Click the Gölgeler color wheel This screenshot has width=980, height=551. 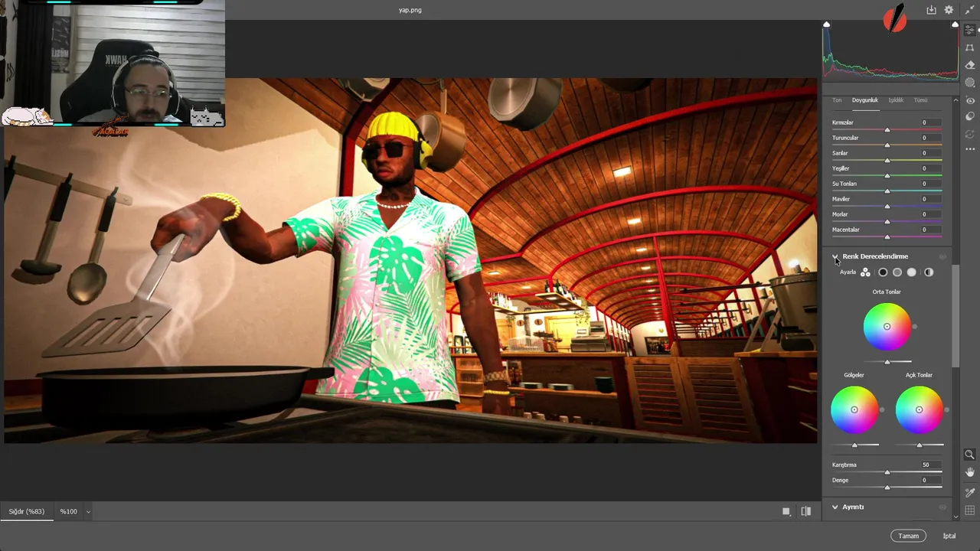point(854,410)
